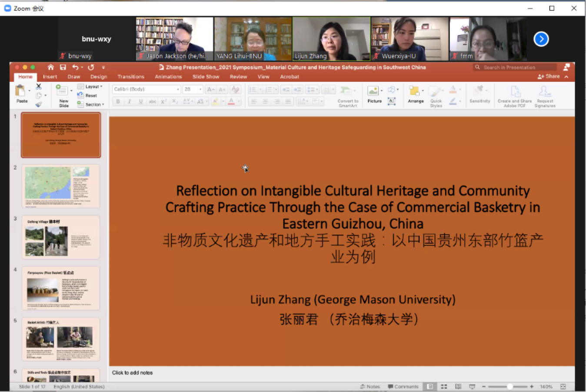
Task: Click the Slide Sorter view icon
Action: click(444, 386)
